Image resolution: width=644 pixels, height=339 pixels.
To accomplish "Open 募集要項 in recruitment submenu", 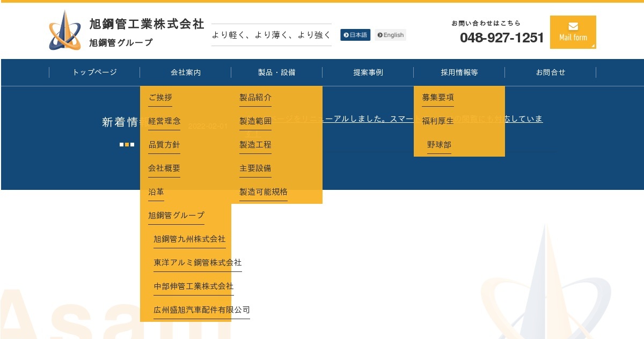I will pyautogui.click(x=438, y=98).
